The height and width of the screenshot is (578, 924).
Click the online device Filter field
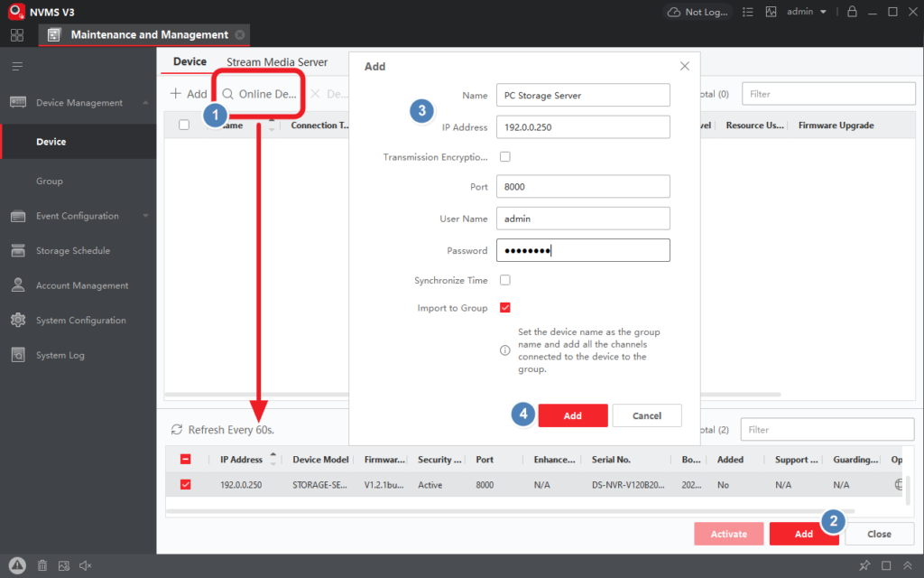(x=827, y=429)
